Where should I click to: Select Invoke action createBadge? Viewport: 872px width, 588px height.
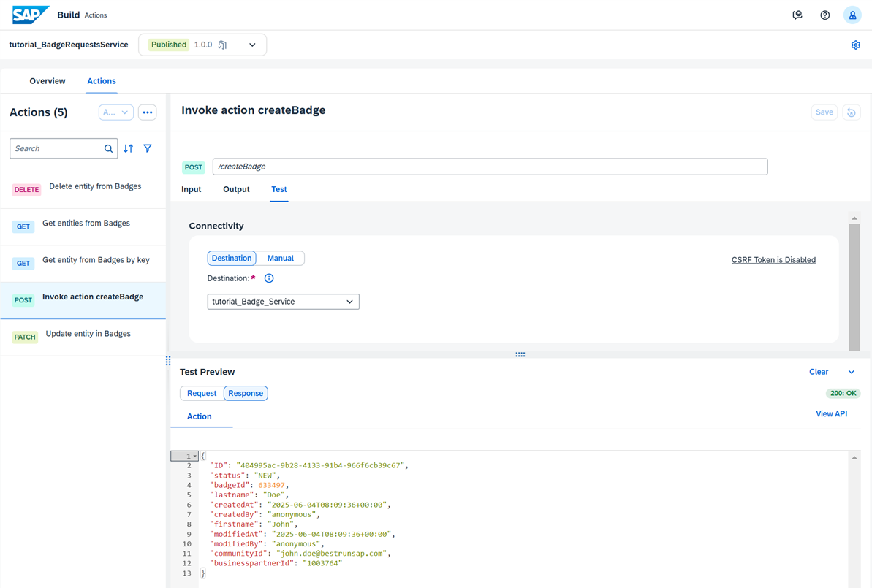coord(83,301)
